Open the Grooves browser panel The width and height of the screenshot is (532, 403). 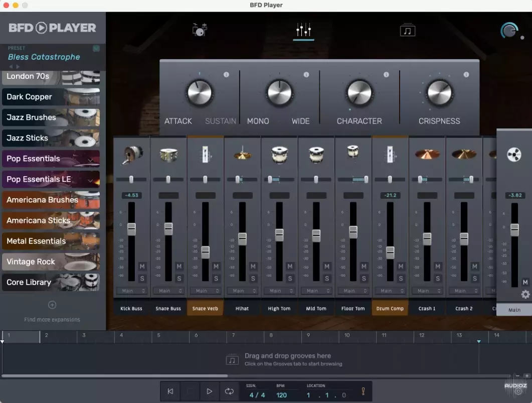(407, 29)
